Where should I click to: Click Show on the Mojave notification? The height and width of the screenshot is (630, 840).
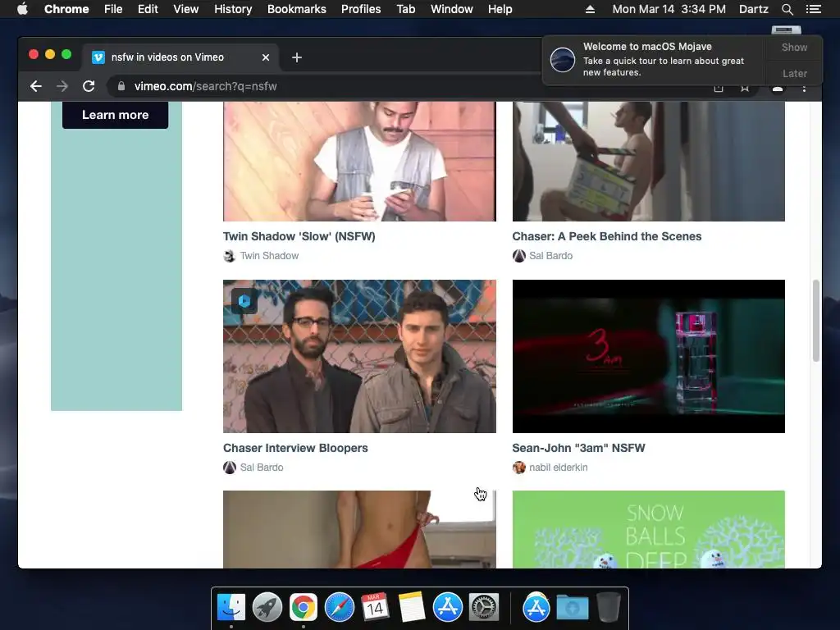[794, 47]
